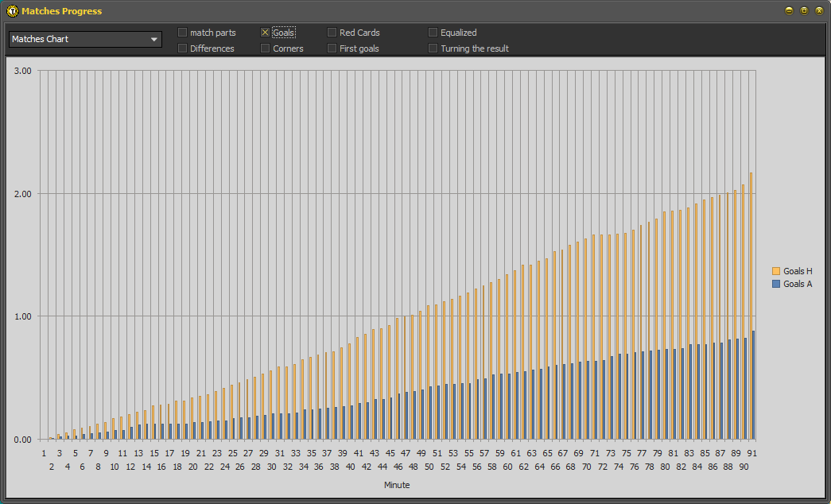Minimize the Matches Progress window
Screen dimensions: 831x504
[789, 11]
